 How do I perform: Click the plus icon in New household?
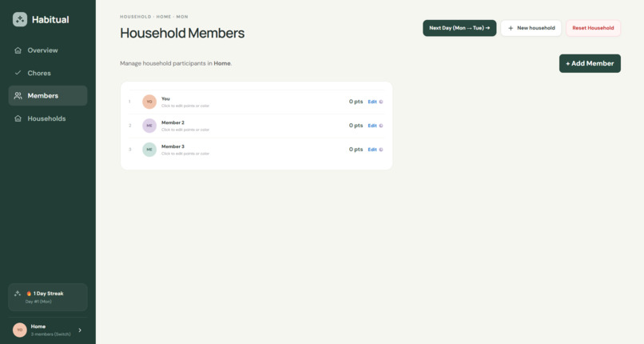point(511,28)
